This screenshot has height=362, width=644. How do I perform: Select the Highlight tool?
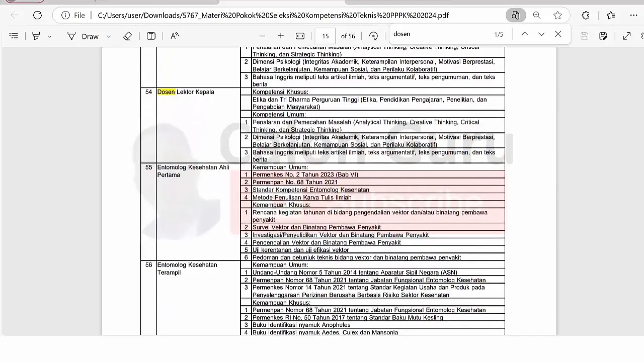(36, 36)
